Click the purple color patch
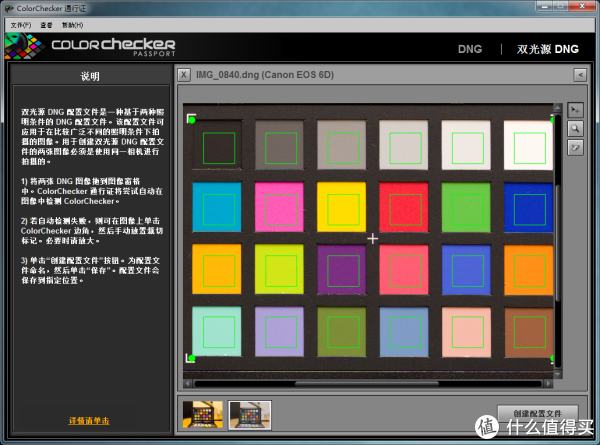 (x=342, y=269)
